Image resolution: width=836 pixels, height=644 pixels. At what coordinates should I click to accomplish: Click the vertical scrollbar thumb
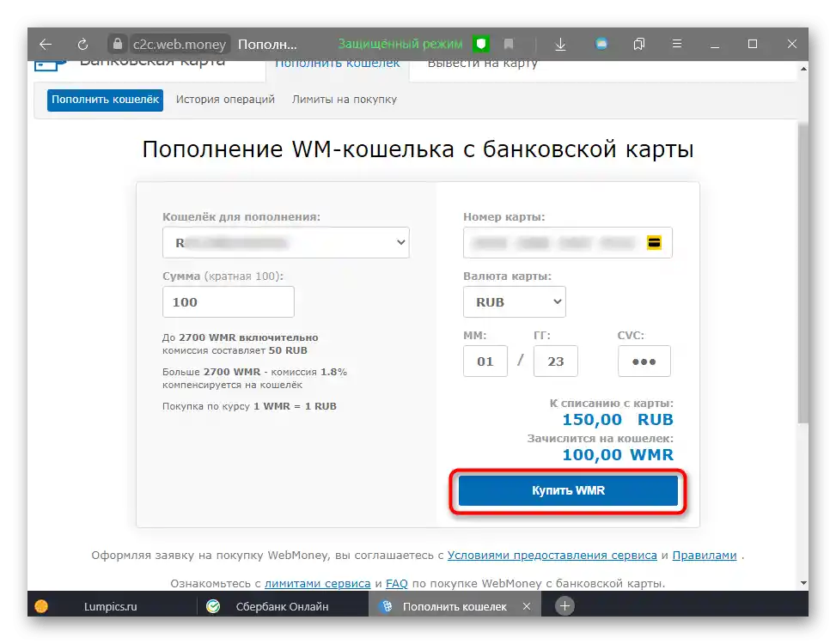[803, 272]
